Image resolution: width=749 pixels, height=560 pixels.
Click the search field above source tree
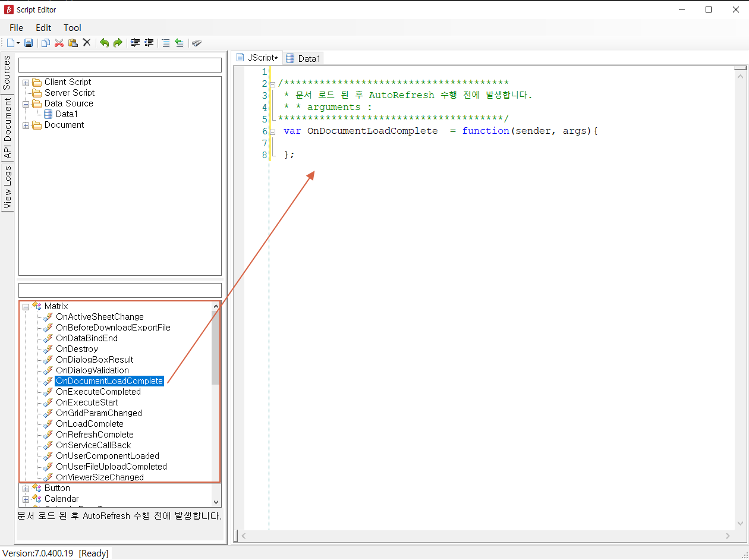[120, 65]
